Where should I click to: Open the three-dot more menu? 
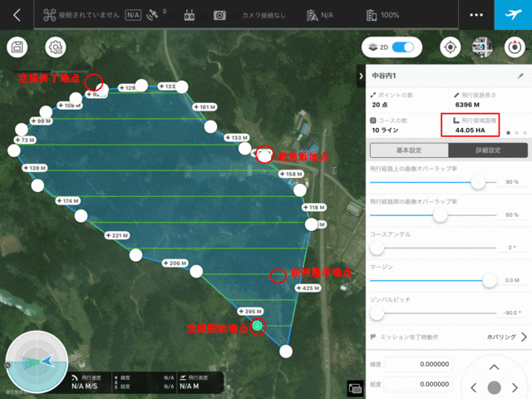[x=476, y=15]
